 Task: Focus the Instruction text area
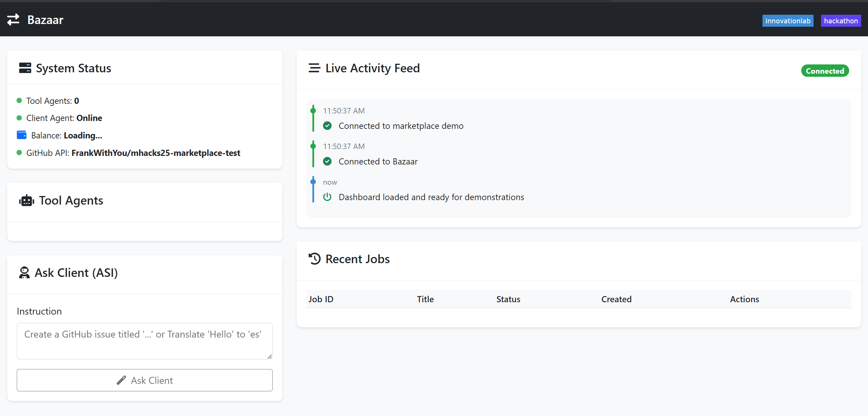click(x=145, y=341)
